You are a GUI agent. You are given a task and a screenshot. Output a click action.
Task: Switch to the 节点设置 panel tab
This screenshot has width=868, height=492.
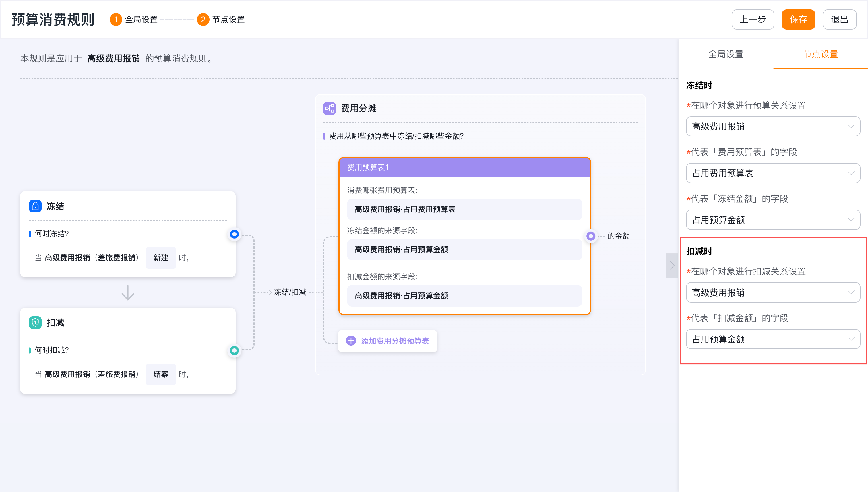(x=820, y=54)
